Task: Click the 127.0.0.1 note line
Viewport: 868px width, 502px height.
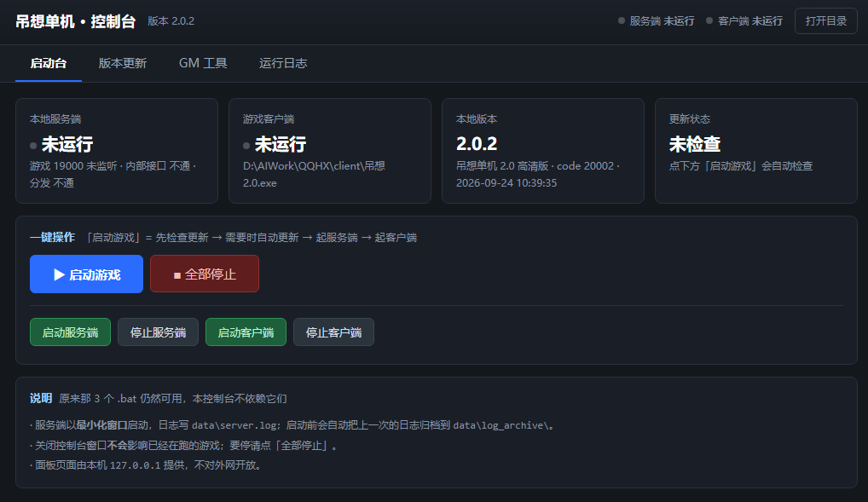Action: coord(146,464)
